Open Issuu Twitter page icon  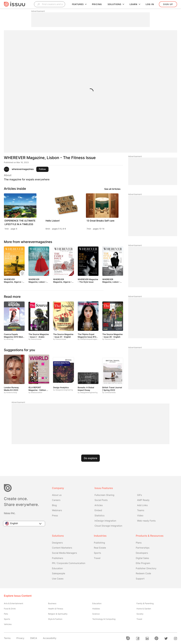pyautogui.click(x=166, y=638)
